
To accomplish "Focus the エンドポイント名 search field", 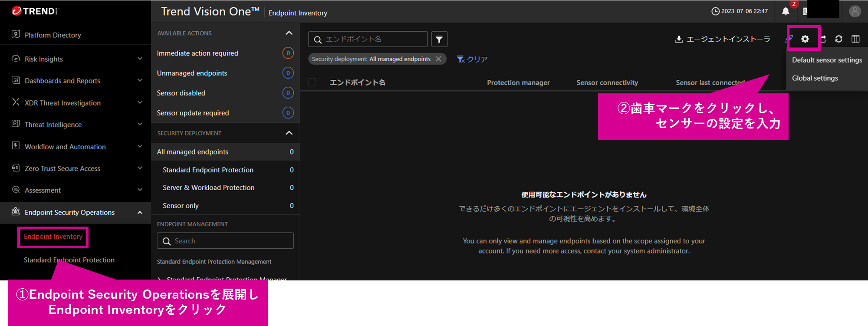I will (x=368, y=39).
